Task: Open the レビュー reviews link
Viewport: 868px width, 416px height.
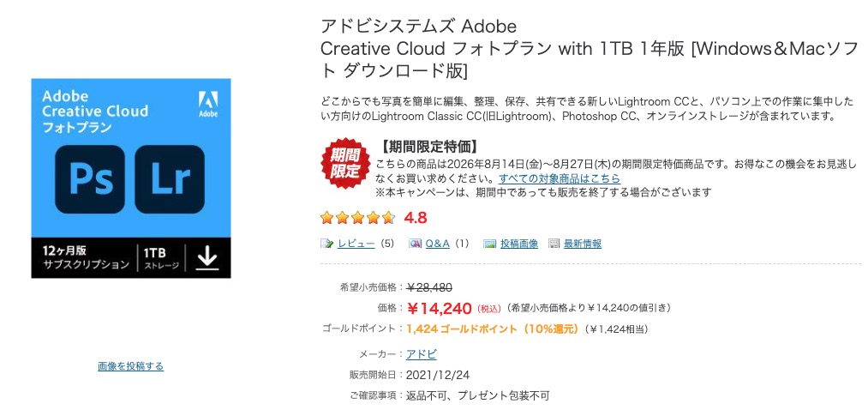Action: click(356, 244)
